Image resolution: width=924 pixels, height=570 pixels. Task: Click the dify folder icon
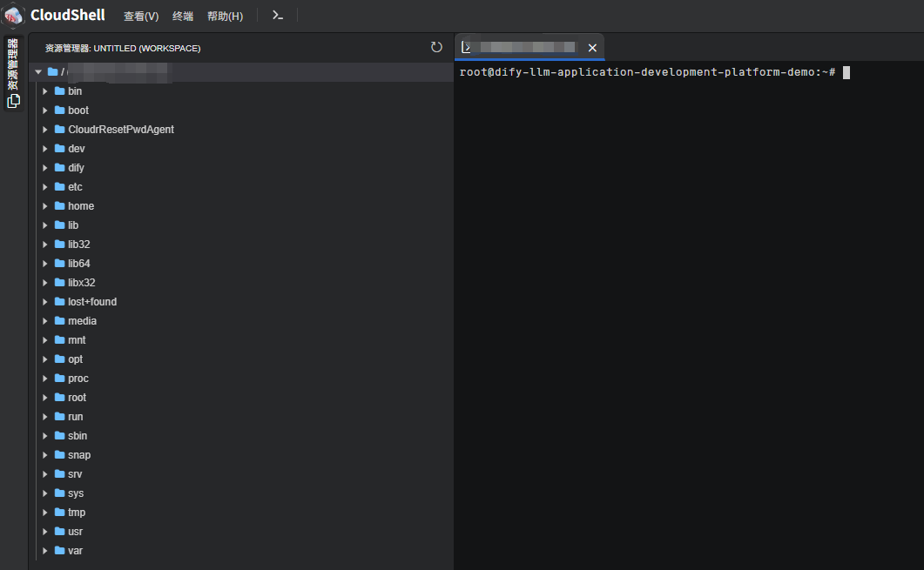point(59,168)
